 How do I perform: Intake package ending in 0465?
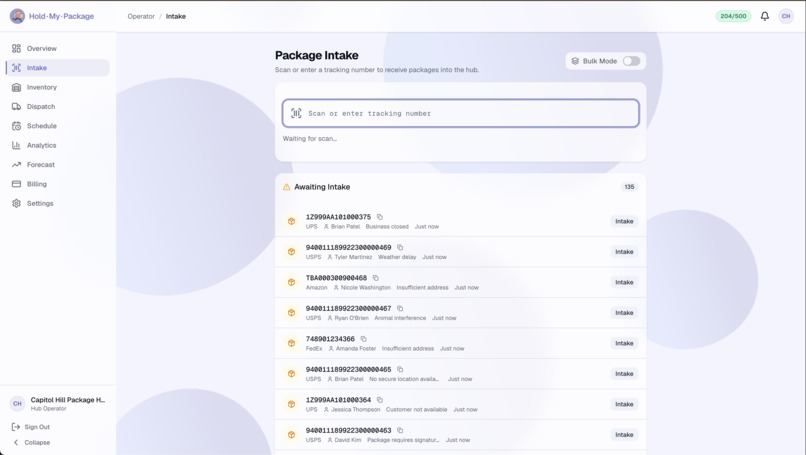tap(624, 374)
